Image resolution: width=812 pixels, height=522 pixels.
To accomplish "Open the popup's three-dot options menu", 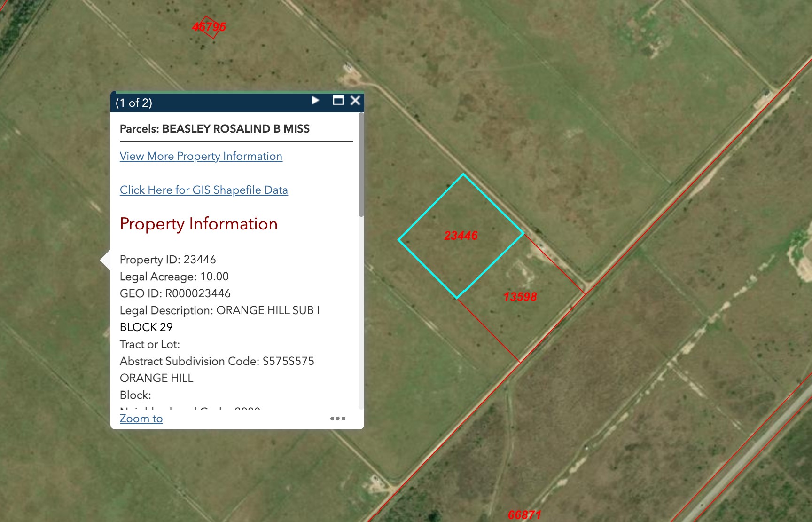I will pos(338,419).
